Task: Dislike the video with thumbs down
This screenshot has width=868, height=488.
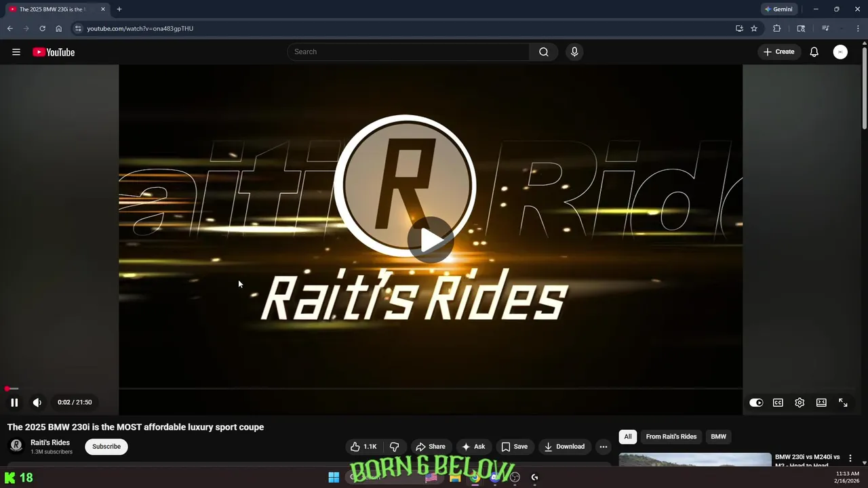Action: point(394,447)
